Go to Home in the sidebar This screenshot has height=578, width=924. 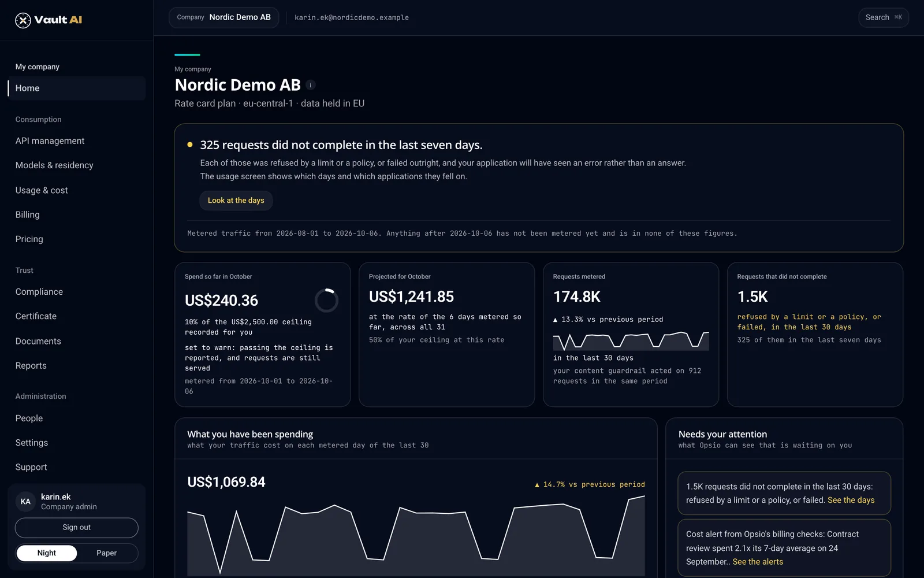(76, 88)
